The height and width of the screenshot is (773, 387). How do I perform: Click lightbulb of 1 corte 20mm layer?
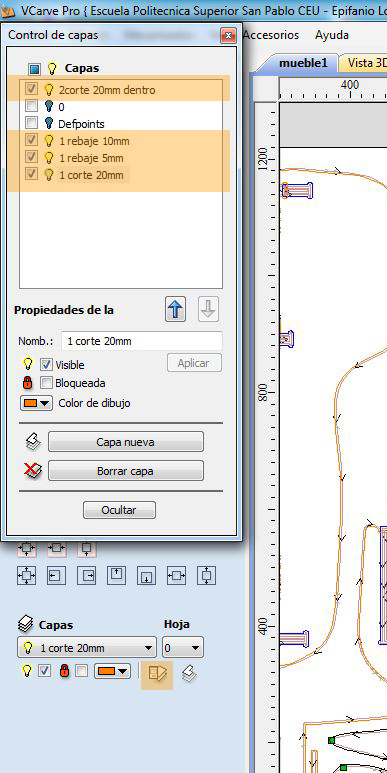[x=48, y=175]
